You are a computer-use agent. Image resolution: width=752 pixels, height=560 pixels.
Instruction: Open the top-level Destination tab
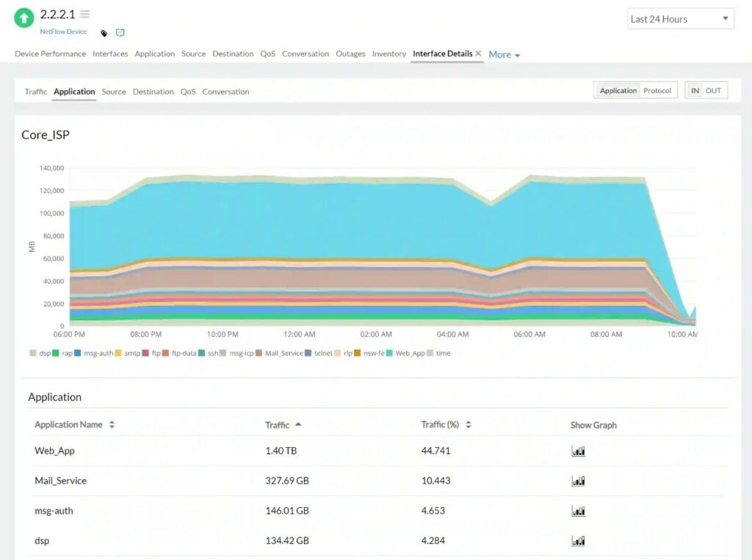tap(233, 54)
